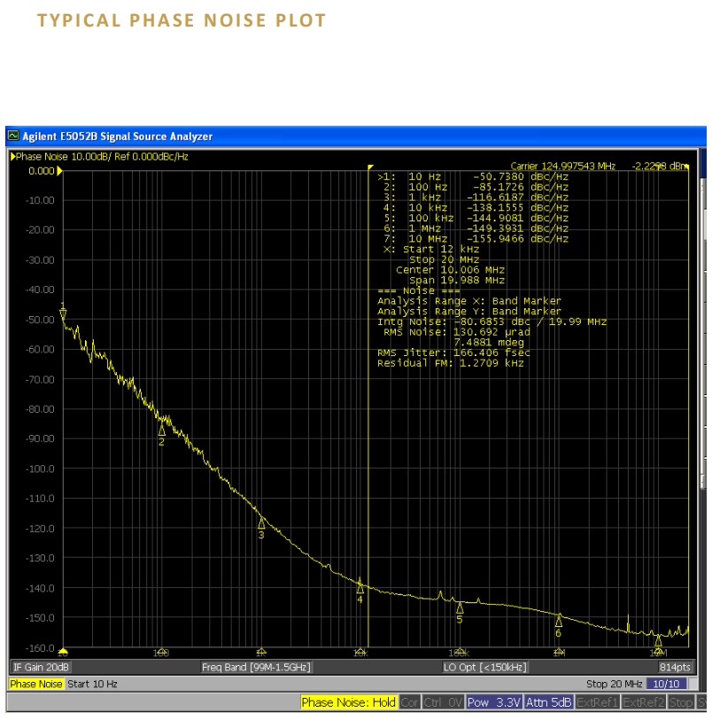Click the Phase Noise: Hold status
This screenshot has height=728, width=712.
[348, 702]
